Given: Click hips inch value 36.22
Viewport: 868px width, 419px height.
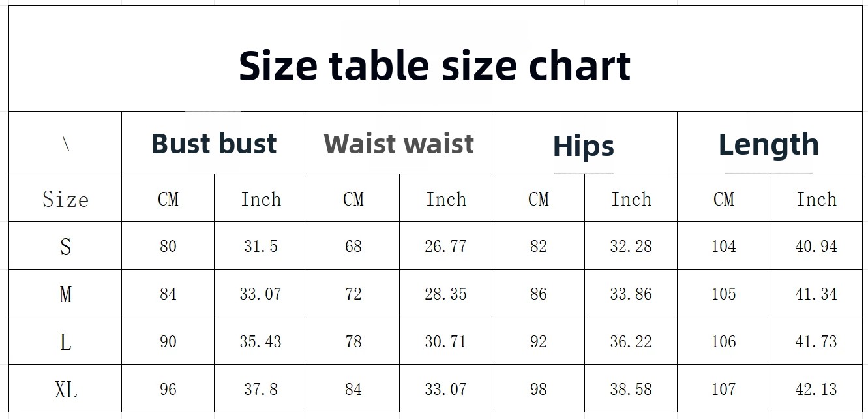Looking at the screenshot, I should [x=631, y=341].
